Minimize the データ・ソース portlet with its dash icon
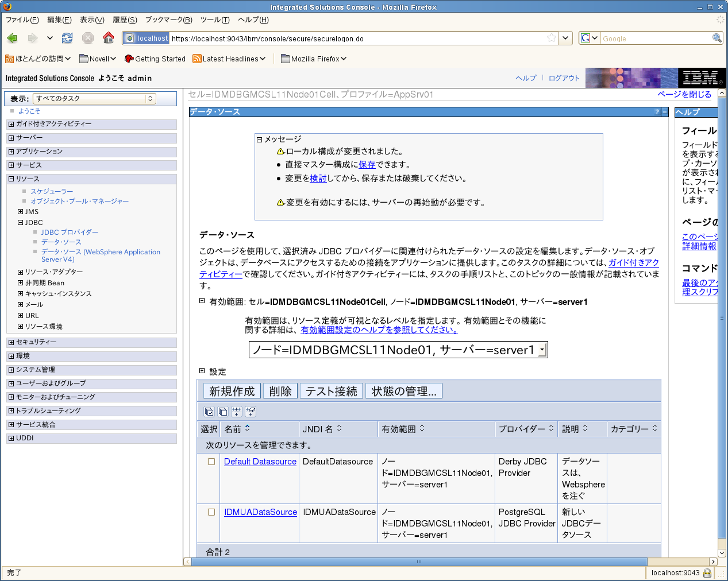Viewport: 728px width, 581px height. [x=665, y=112]
